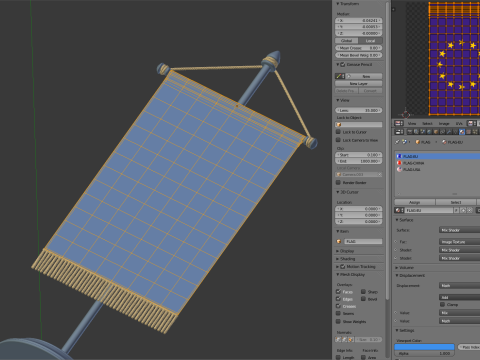Enable Show Weights checkbox

pyautogui.click(x=338, y=321)
